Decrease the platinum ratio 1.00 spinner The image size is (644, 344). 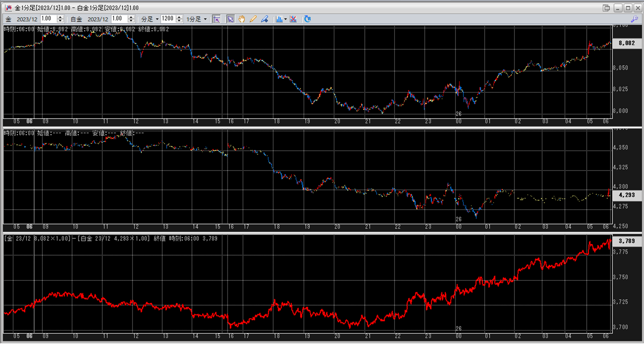point(131,21)
